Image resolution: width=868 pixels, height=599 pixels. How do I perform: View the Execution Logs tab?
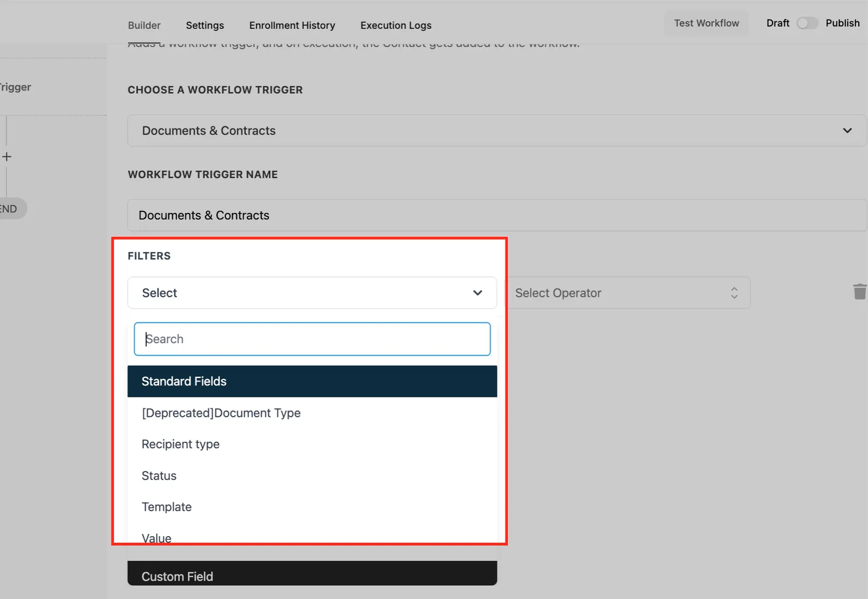pyautogui.click(x=395, y=25)
